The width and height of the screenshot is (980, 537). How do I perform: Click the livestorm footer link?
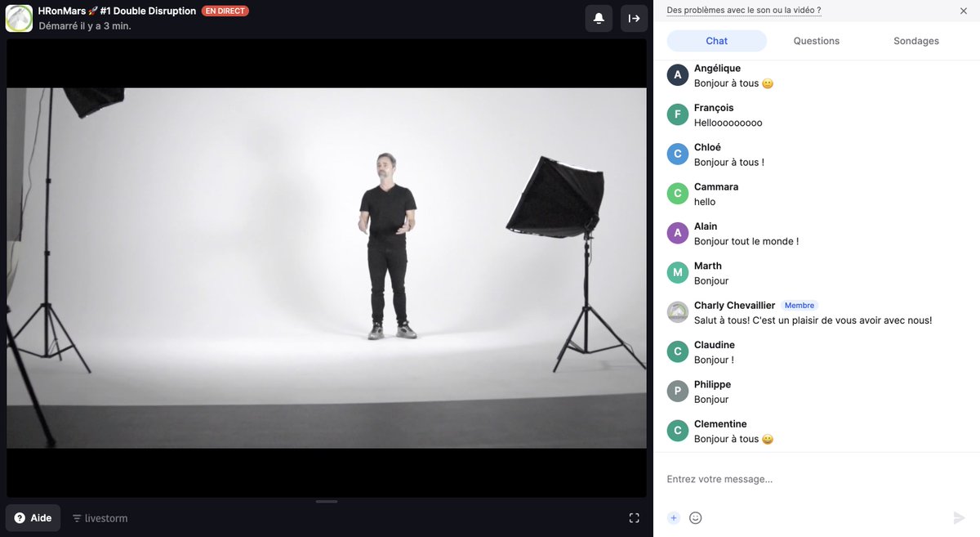click(105, 517)
